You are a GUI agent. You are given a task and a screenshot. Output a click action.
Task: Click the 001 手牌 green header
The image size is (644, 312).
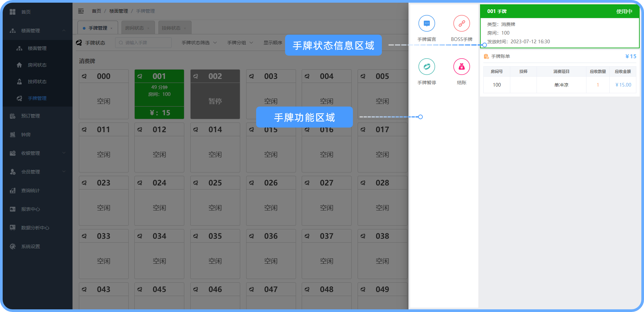[x=560, y=11]
